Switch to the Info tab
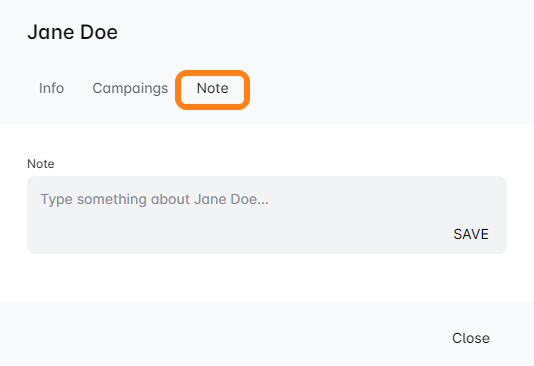The width and height of the screenshot is (534, 366). click(x=51, y=88)
